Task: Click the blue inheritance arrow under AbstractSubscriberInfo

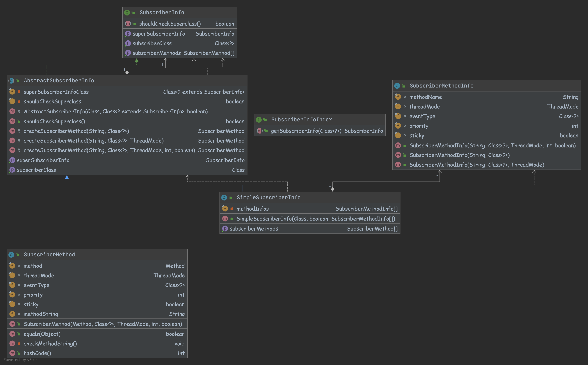Action: [x=67, y=177]
